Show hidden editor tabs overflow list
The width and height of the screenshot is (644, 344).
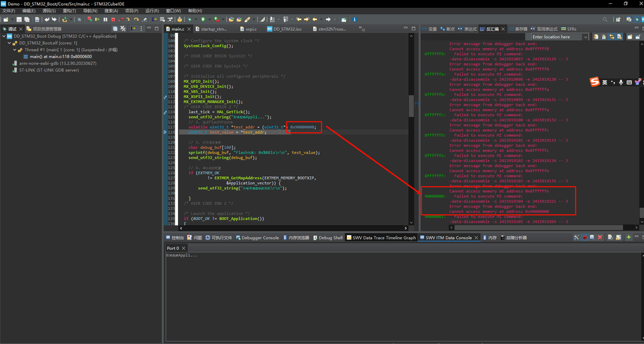click(x=362, y=29)
